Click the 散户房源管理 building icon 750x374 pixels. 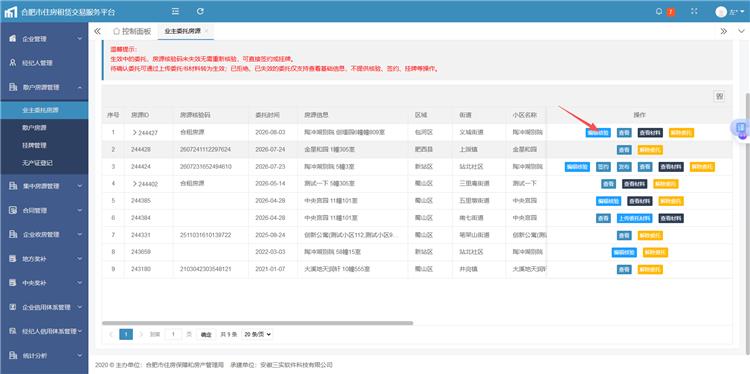pyautogui.click(x=13, y=88)
